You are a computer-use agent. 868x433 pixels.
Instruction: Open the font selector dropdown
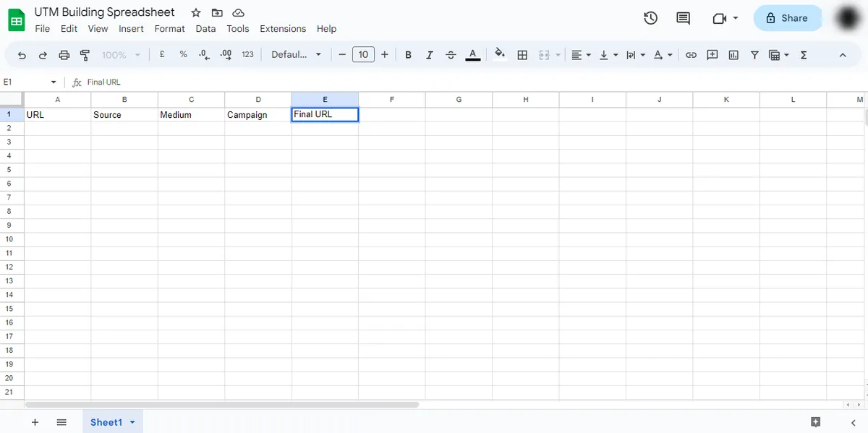coord(296,54)
